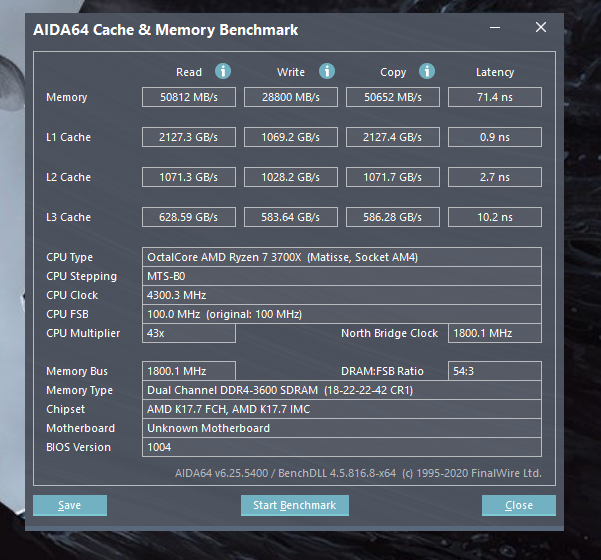This screenshot has height=560, width=601.
Task: Select L3 Cache copy 586.28 GB/s
Action: click(x=392, y=217)
